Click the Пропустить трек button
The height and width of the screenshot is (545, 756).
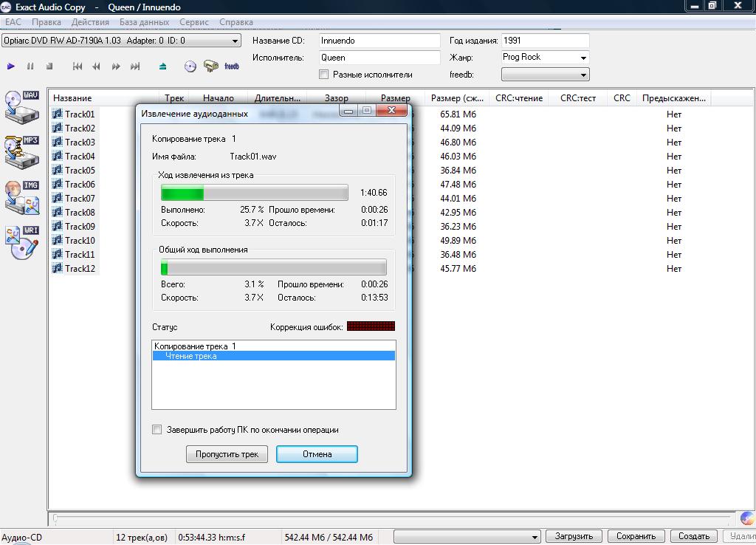[x=227, y=454]
